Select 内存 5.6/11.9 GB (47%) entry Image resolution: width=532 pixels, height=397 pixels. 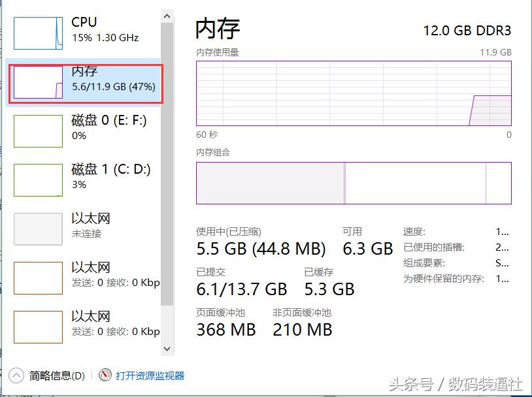[x=113, y=79]
